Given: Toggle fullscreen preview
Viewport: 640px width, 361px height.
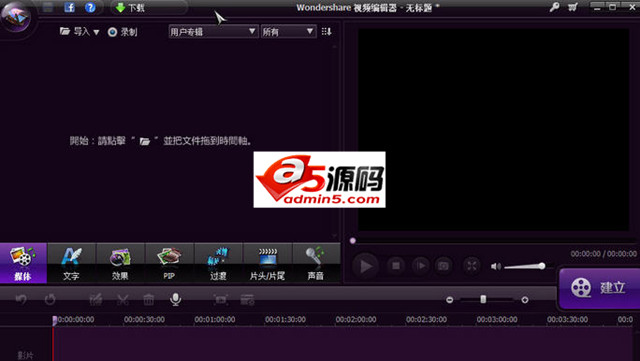Looking at the screenshot, I should pos(471,266).
